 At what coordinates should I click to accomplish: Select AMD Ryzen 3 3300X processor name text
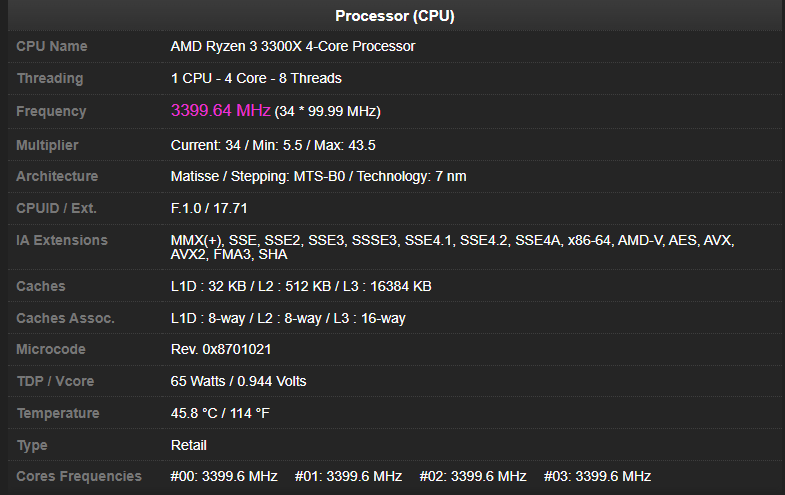293,46
